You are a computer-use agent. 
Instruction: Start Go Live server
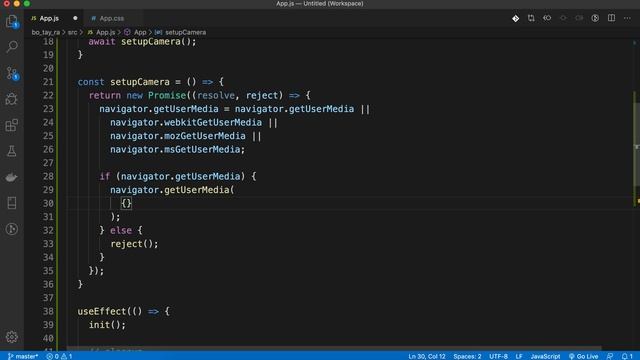(584, 356)
